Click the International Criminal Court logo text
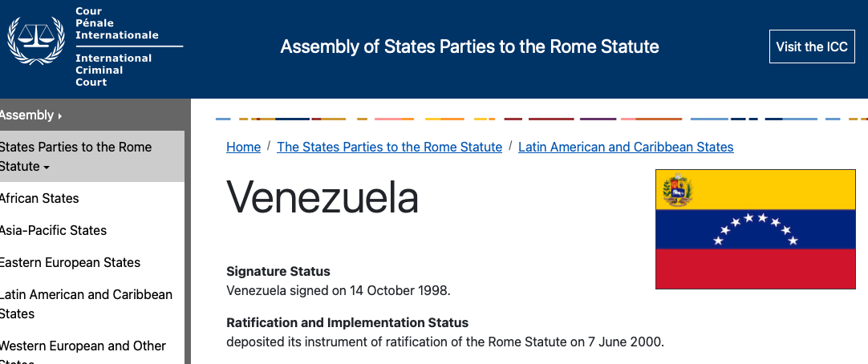This screenshot has width=868, height=364. 113,70
